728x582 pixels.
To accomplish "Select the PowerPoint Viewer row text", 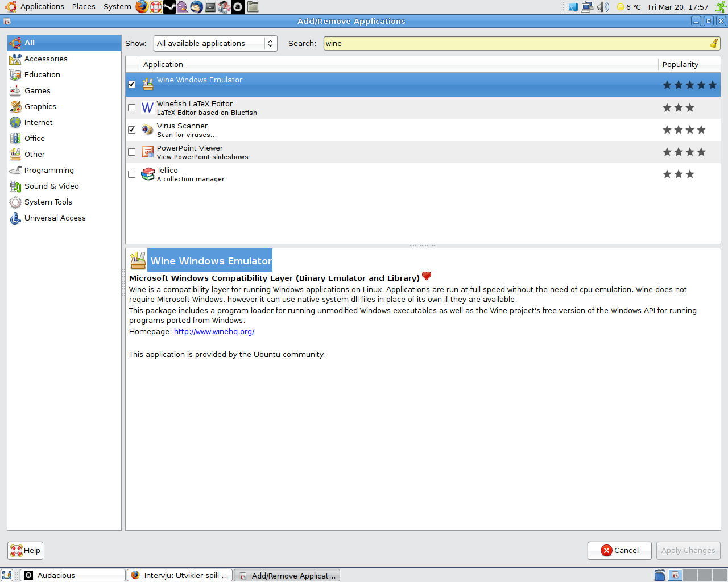I will pos(202,152).
